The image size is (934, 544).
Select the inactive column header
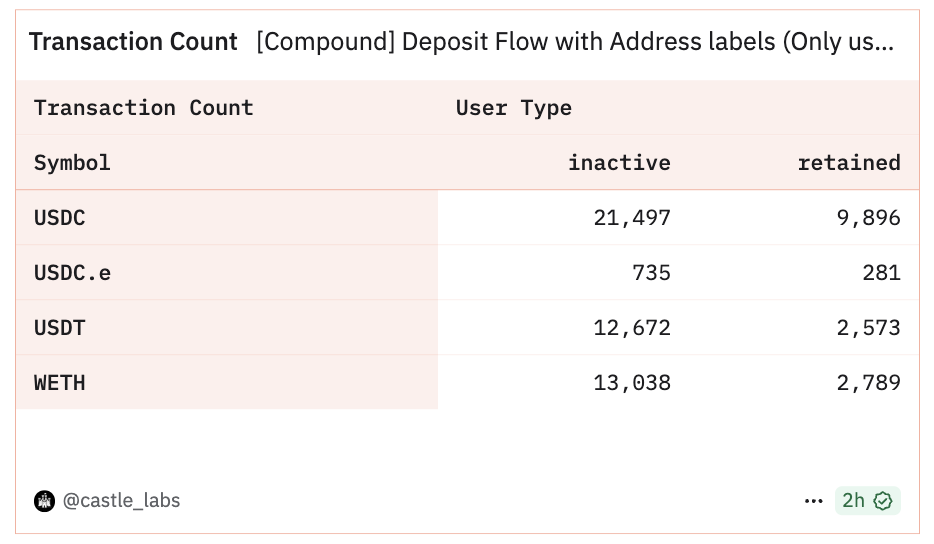[x=619, y=163]
